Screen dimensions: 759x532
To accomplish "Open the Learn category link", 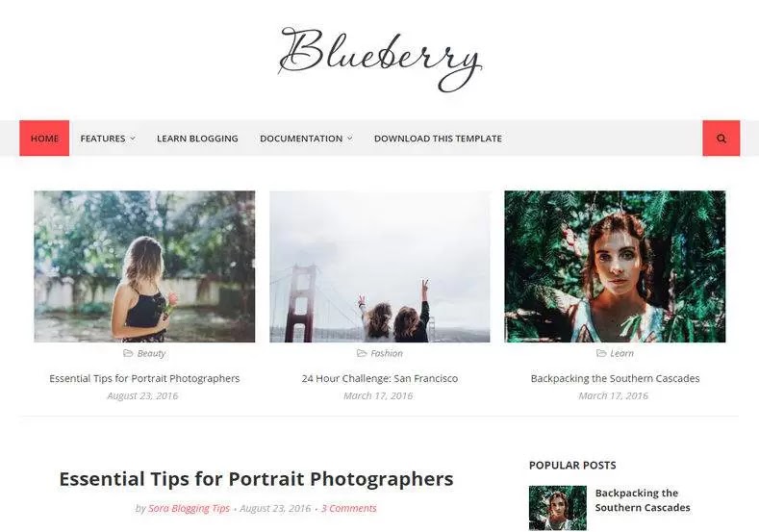I will click(621, 353).
